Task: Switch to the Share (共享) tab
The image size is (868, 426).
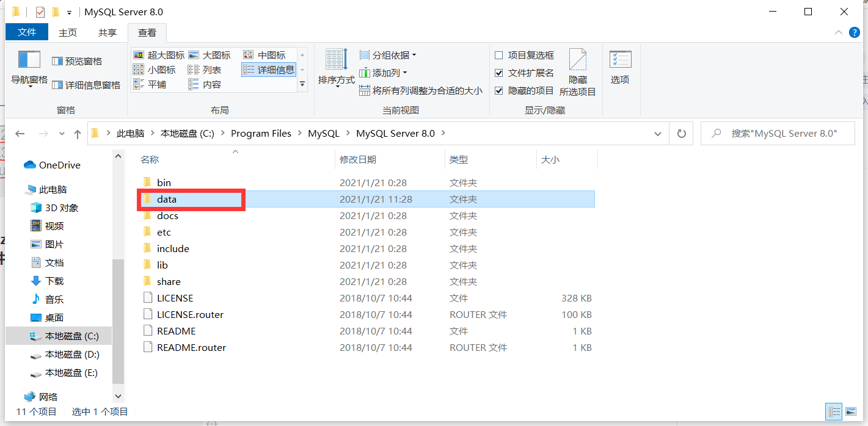Action: pos(108,32)
